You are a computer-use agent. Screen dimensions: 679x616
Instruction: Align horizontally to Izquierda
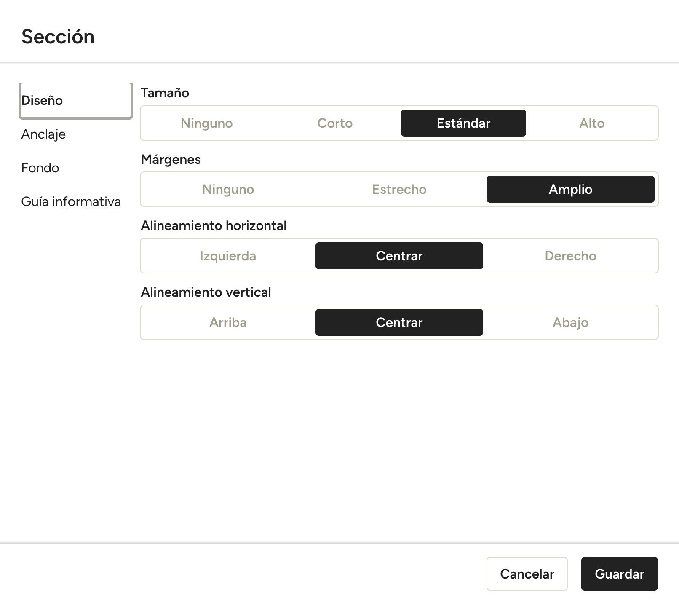(228, 256)
